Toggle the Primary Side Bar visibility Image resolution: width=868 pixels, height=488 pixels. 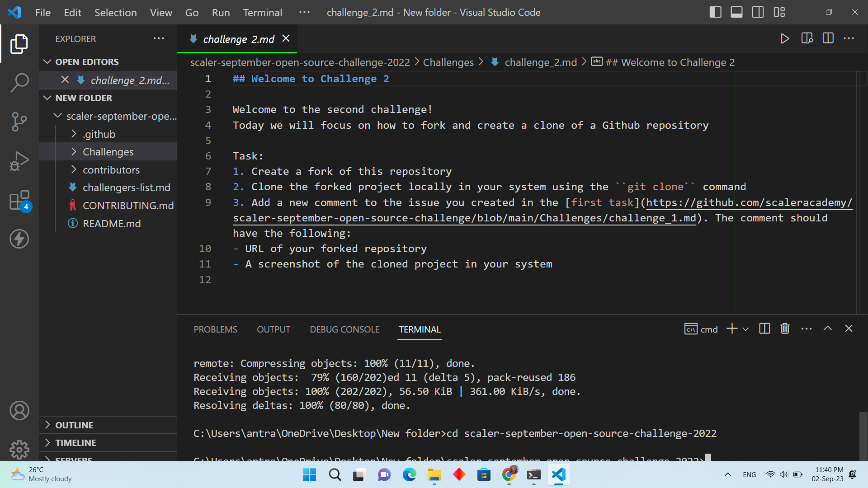tap(716, 12)
